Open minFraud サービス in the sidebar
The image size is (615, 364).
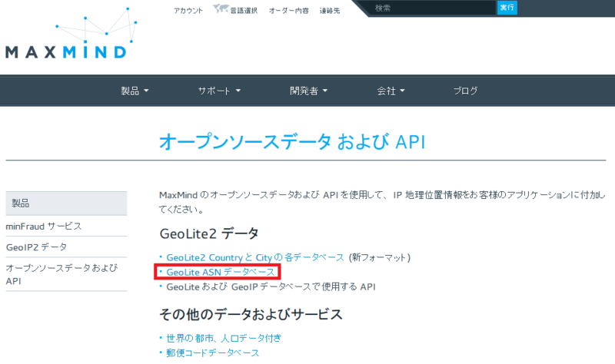pyautogui.click(x=44, y=226)
